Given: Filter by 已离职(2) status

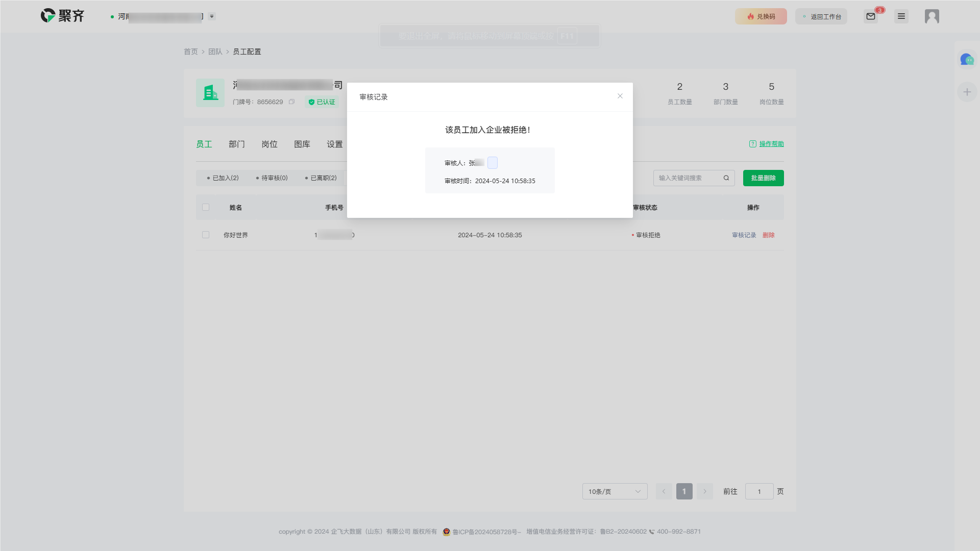Looking at the screenshot, I should 321,178.
